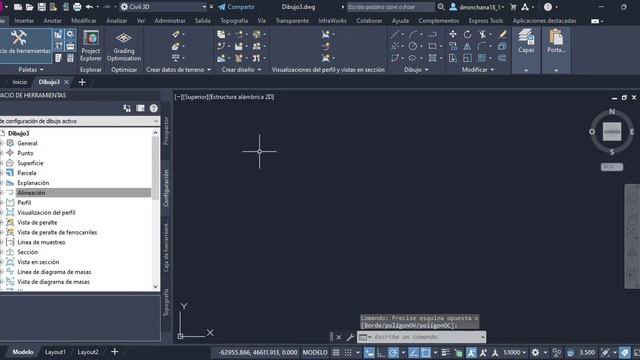Toggle snap mode in status bar
Screen dimensions: 640x360
348,352
